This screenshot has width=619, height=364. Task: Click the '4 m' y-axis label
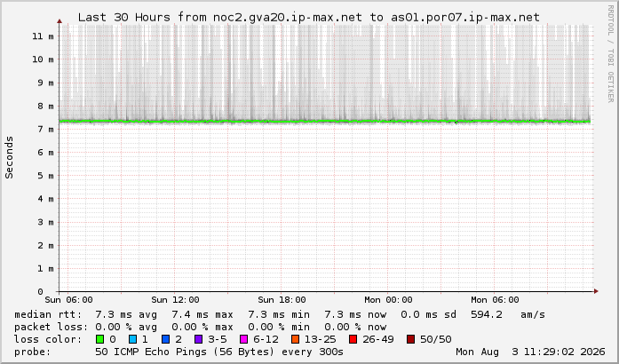[46, 199]
